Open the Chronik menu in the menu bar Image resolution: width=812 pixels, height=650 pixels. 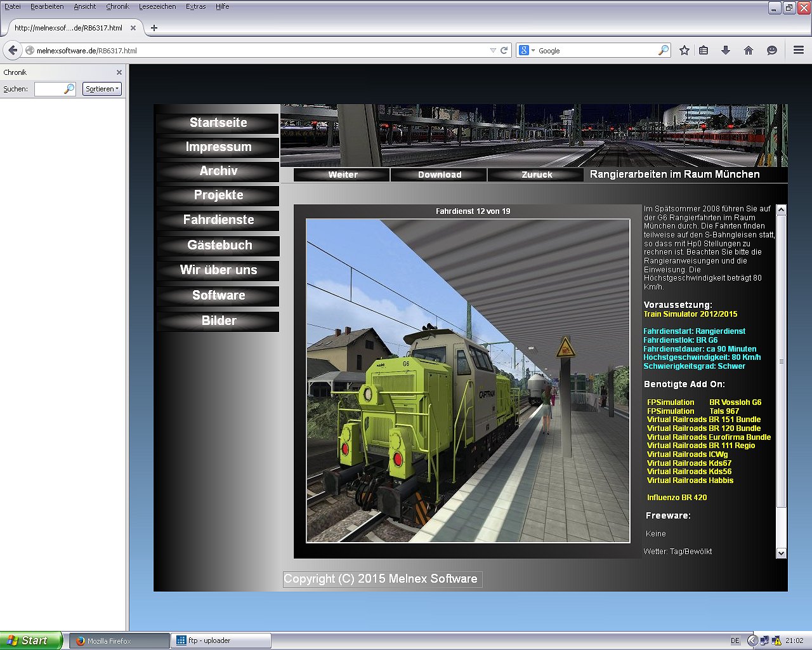click(x=117, y=6)
